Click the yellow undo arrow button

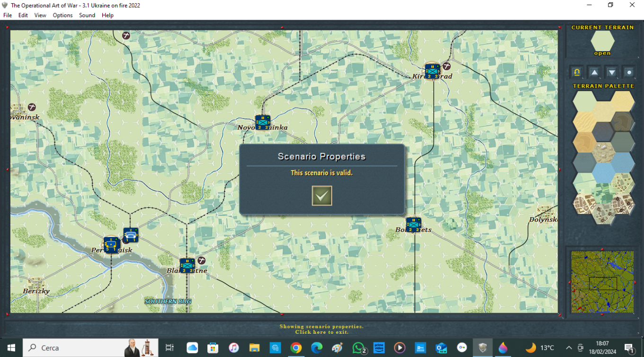pyautogui.click(x=577, y=72)
